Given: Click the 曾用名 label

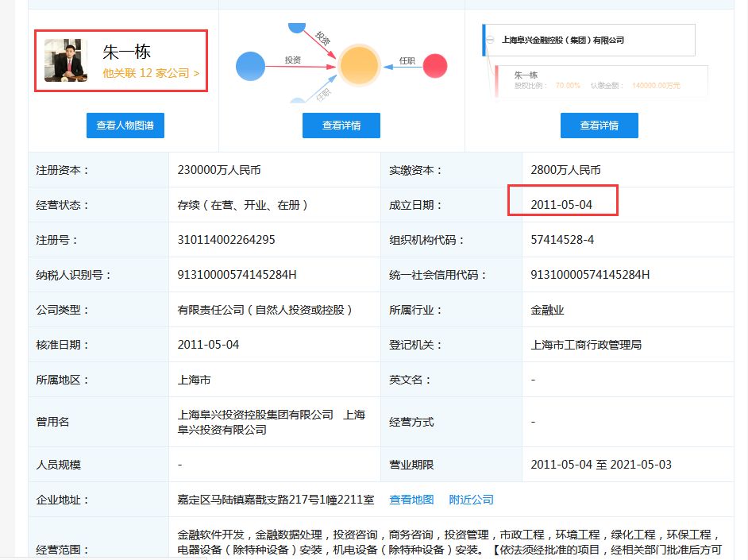Looking at the screenshot, I should (52, 422).
